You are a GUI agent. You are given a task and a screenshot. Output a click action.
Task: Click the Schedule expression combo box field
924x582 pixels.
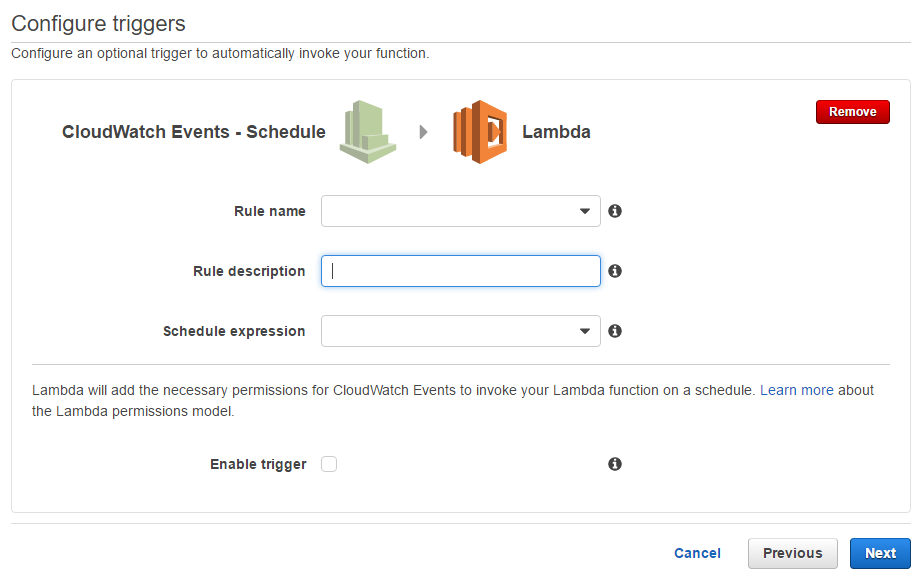460,331
